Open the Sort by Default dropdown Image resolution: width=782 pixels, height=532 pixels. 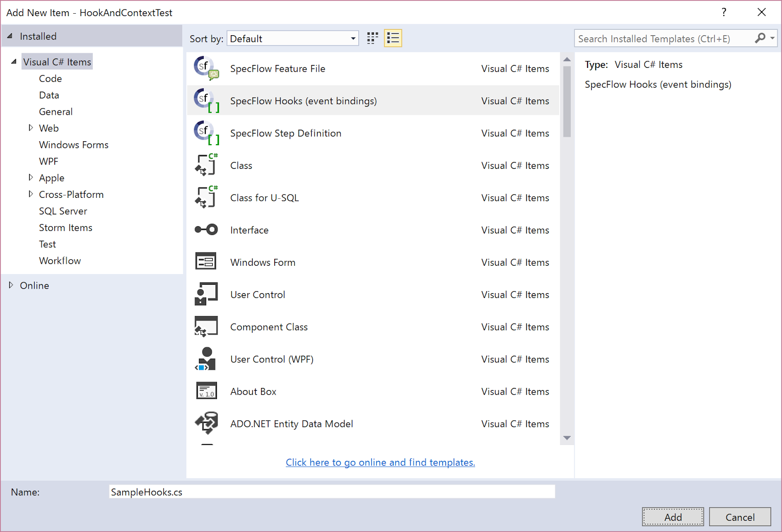click(293, 39)
